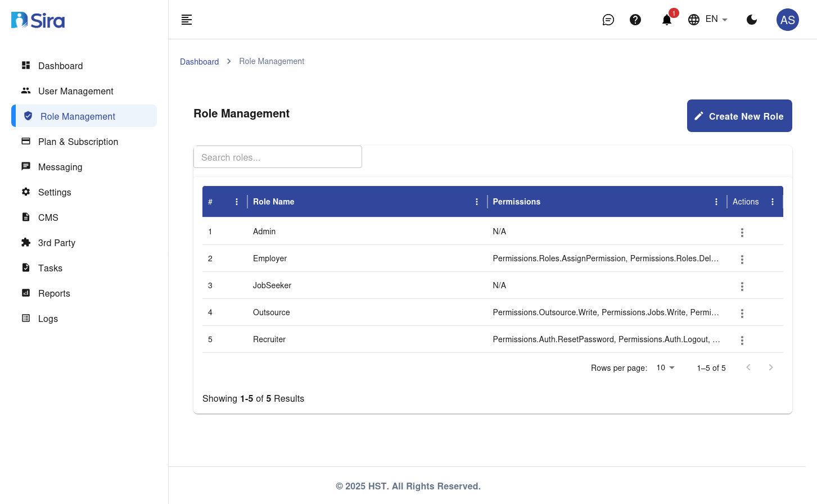Image resolution: width=817 pixels, height=504 pixels.
Task: Click inside the Search roles input field
Action: [277, 157]
